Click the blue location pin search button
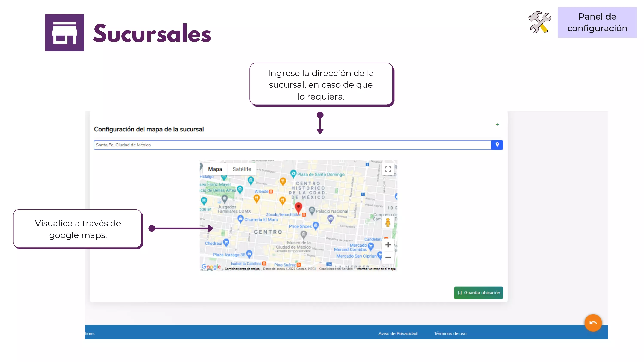The height and width of the screenshot is (362, 644). tap(497, 145)
